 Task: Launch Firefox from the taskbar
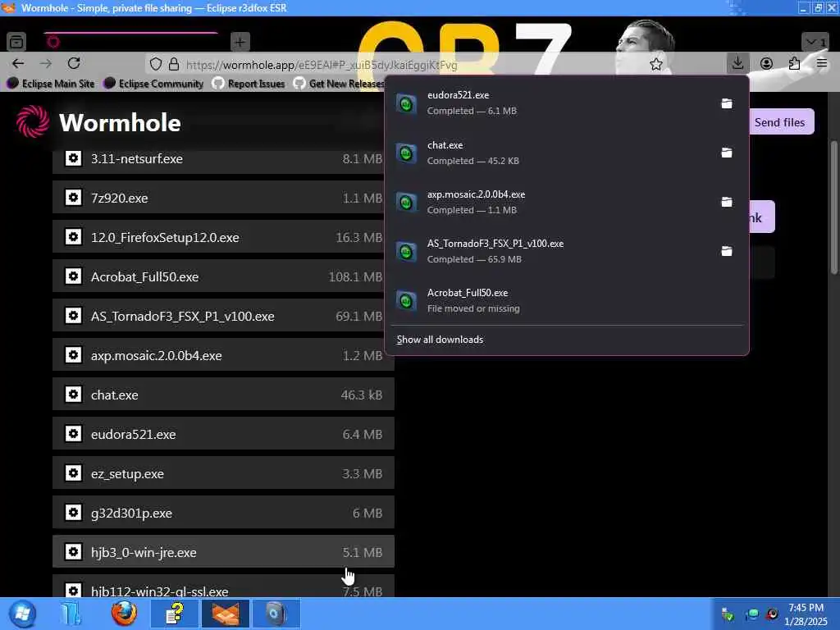pos(124,614)
